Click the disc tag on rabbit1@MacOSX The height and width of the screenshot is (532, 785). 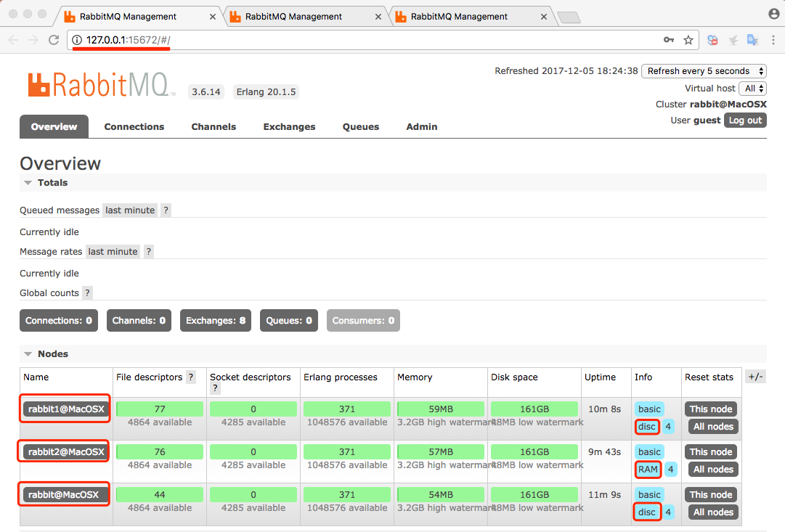click(647, 427)
